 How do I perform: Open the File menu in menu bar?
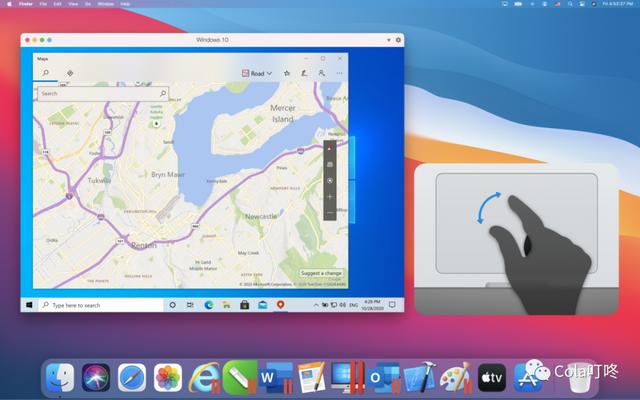(x=43, y=4)
